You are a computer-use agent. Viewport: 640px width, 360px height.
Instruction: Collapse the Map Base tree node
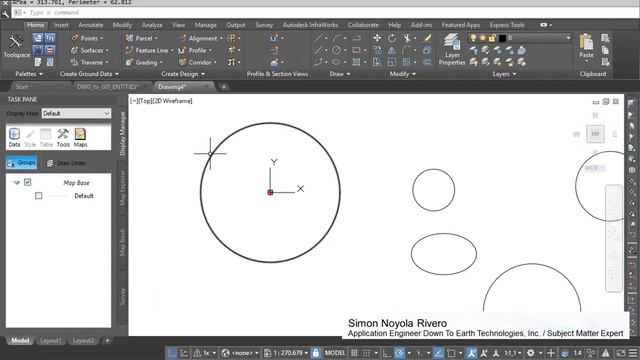(x=16, y=182)
